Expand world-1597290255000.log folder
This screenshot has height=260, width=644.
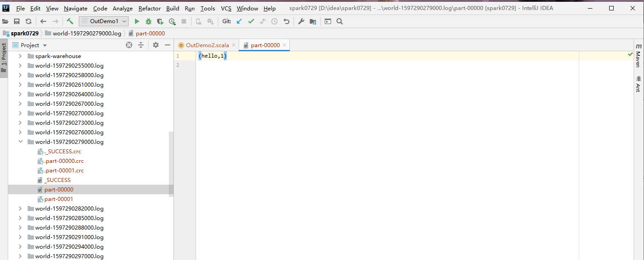(x=20, y=66)
